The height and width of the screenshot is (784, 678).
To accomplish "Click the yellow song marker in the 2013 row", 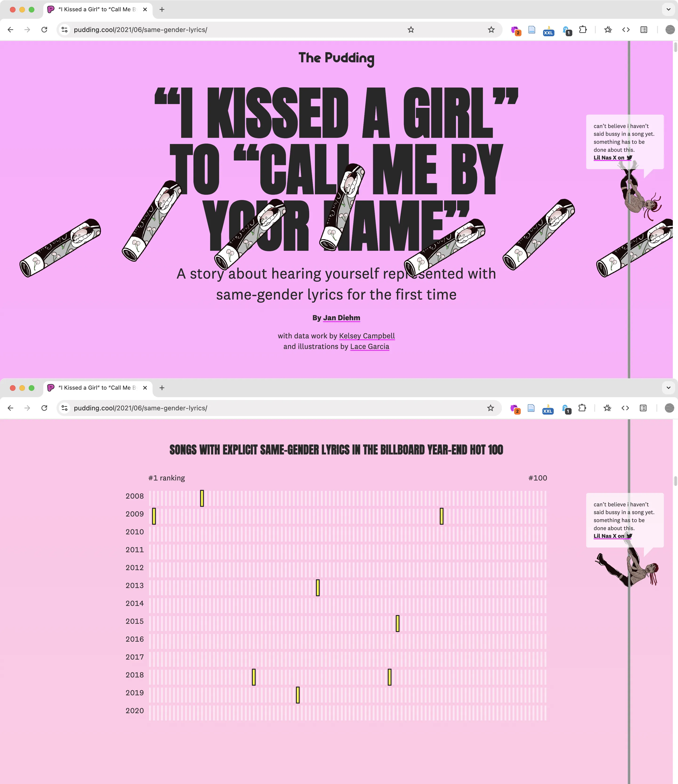I will pos(318,587).
